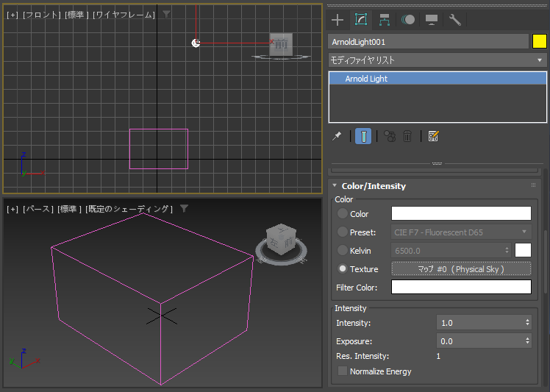Viewport: 550px width, 392px height.
Task: Open the Create panel tab
Action: 337,20
